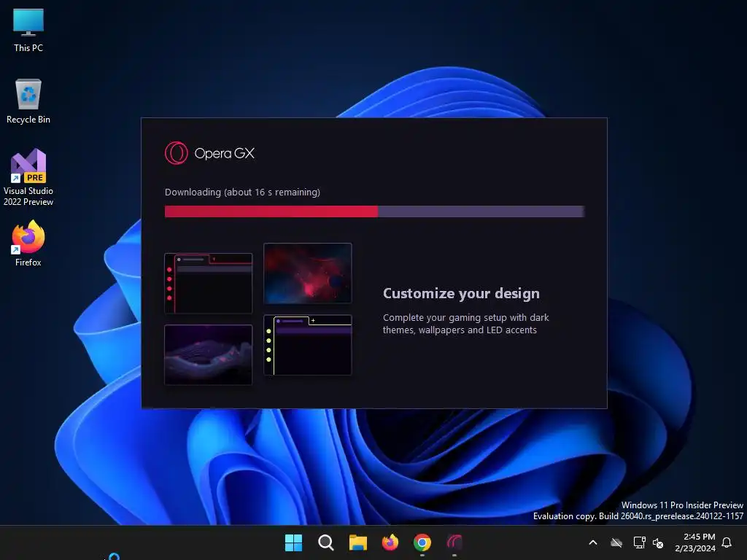
Task: Click the download progress bar
Action: click(374, 211)
